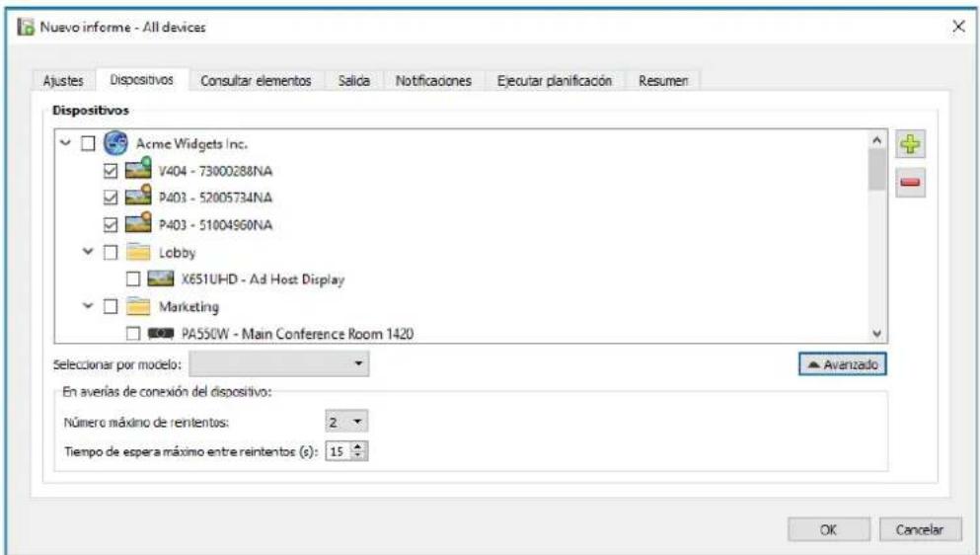Check the Lobby group checkbox
980x555 pixels.
[111, 252]
